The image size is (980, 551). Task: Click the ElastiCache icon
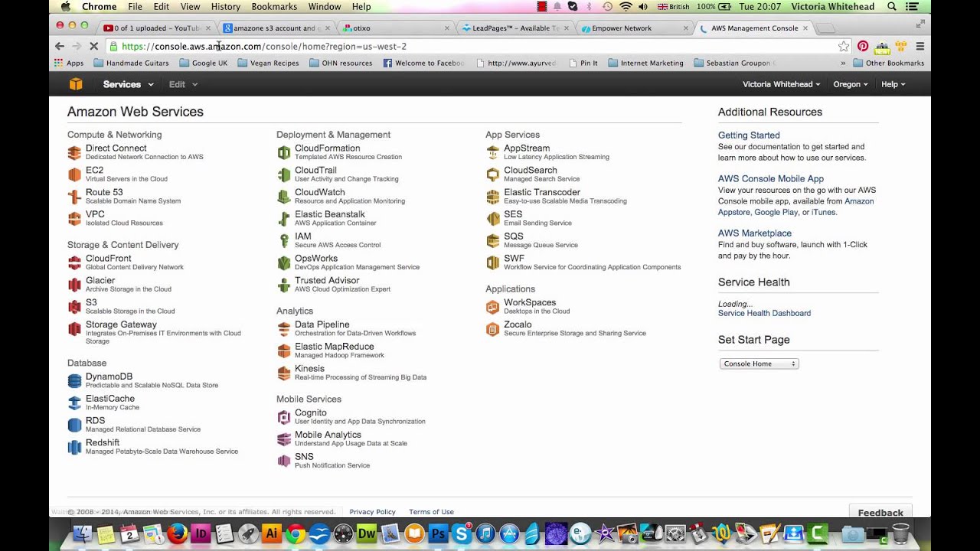tap(74, 403)
